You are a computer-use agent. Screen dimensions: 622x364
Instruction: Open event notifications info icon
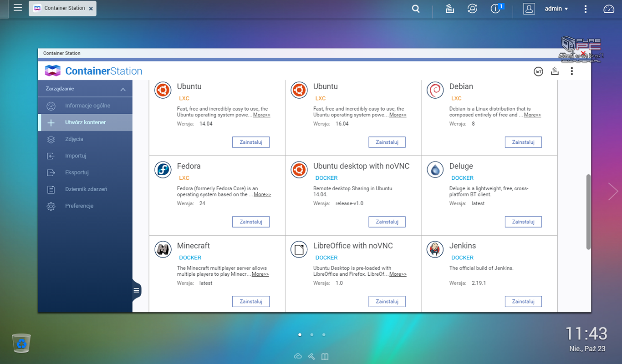click(496, 9)
